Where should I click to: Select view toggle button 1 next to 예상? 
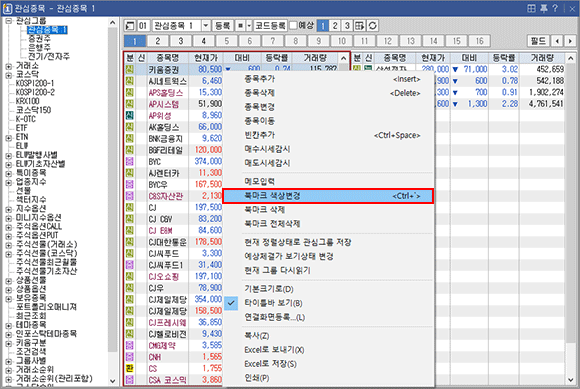point(323,26)
